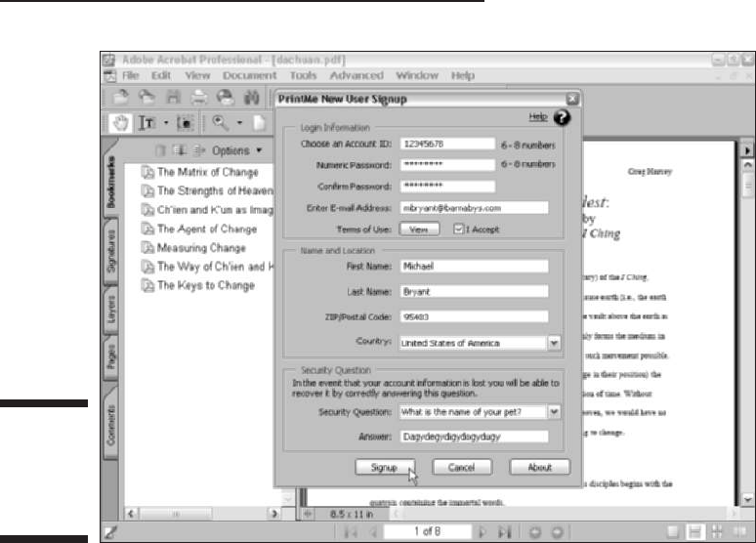This screenshot has width=756, height=543.
Task: Switch to the Pages side tab
Action: [111, 357]
